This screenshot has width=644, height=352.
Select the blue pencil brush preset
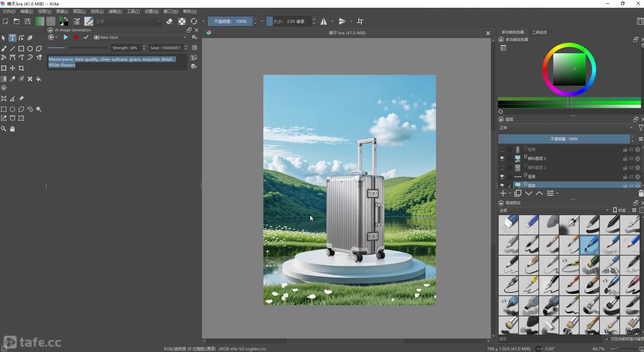(590, 245)
